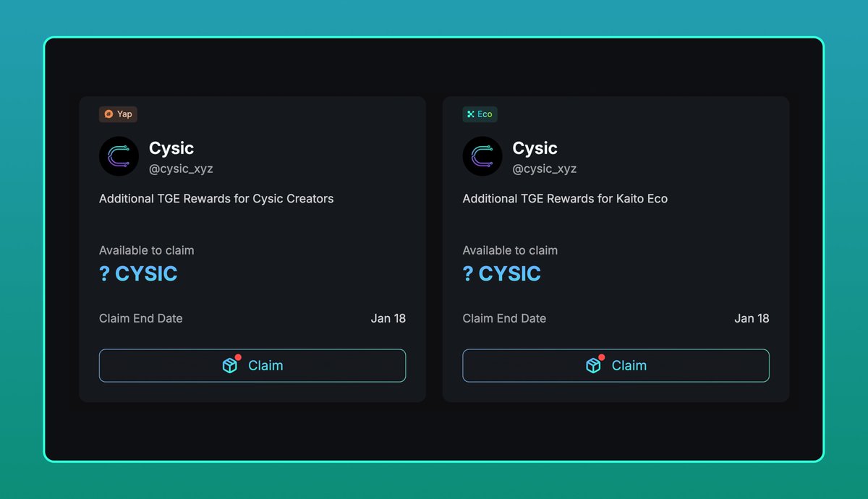Click 'Claim End Date' label on Yap card
Screen dimensions: 868x499
pyautogui.click(x=141, y=318)
